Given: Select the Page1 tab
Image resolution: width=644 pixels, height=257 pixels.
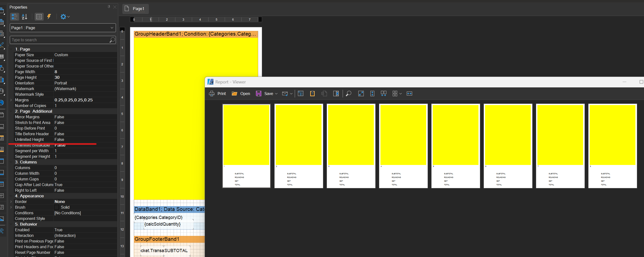Looking at the screenshot, I should 136,9.
